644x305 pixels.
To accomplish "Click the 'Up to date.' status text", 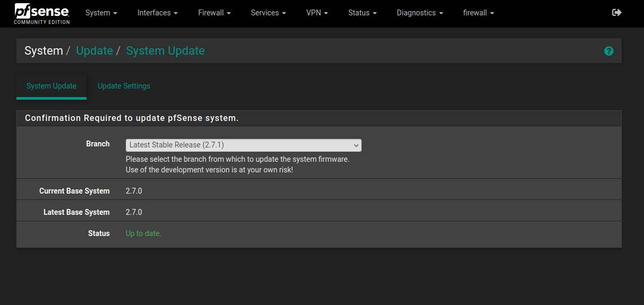I will click(143, 233).
